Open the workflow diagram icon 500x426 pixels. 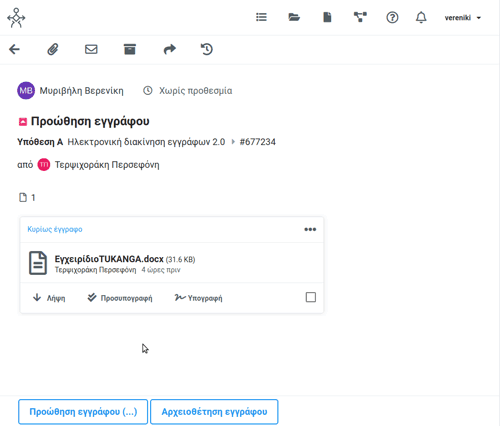(x=360, y=17)
